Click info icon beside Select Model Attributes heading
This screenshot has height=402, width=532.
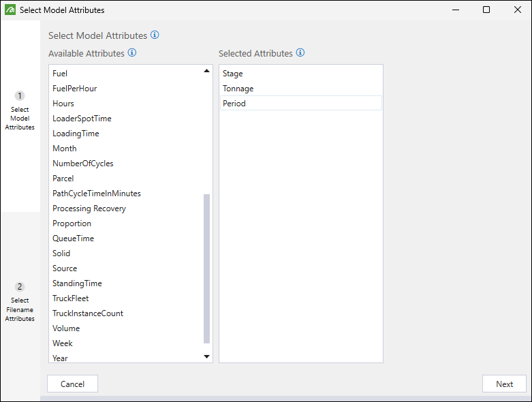coord(155,35)
